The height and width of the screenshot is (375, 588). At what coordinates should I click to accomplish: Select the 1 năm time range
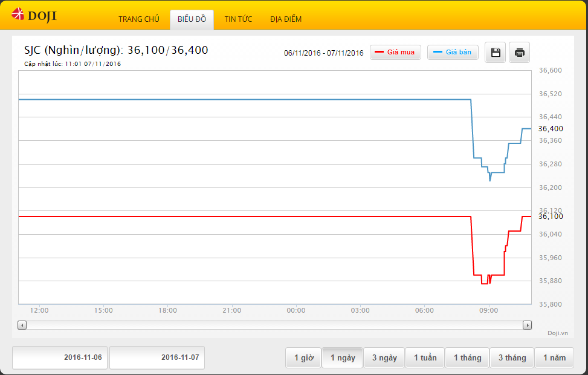point(554,357)
